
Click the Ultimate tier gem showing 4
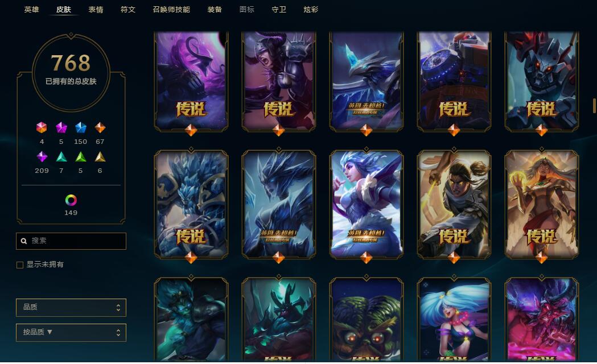(42, 127)
